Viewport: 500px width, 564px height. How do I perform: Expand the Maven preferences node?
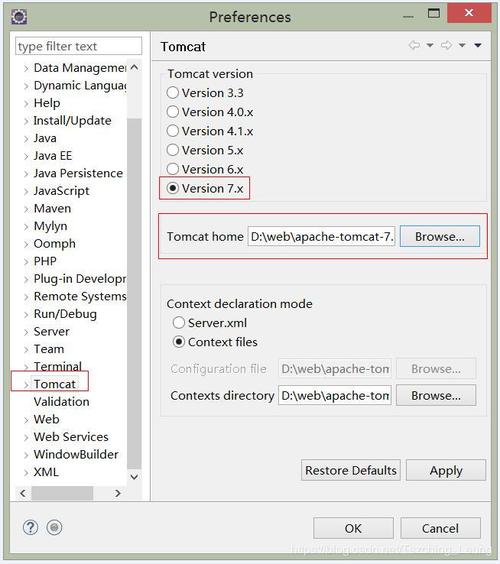pos(26,209)
